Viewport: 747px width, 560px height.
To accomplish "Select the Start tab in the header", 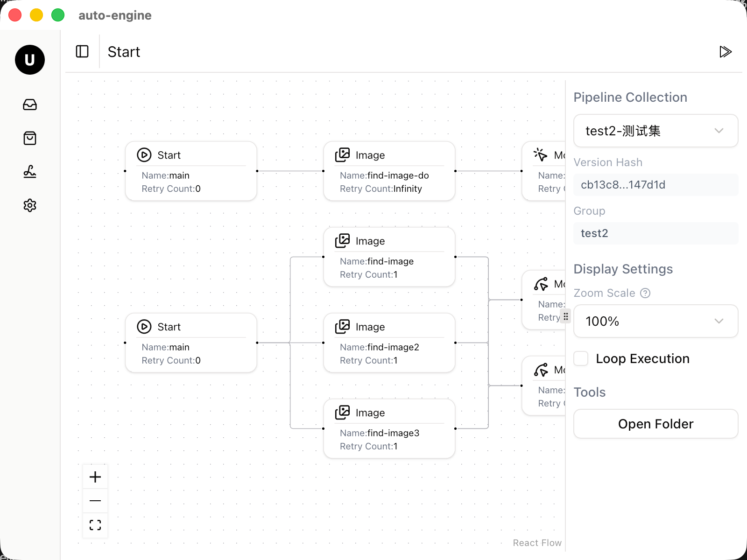I will coord(124,52).
